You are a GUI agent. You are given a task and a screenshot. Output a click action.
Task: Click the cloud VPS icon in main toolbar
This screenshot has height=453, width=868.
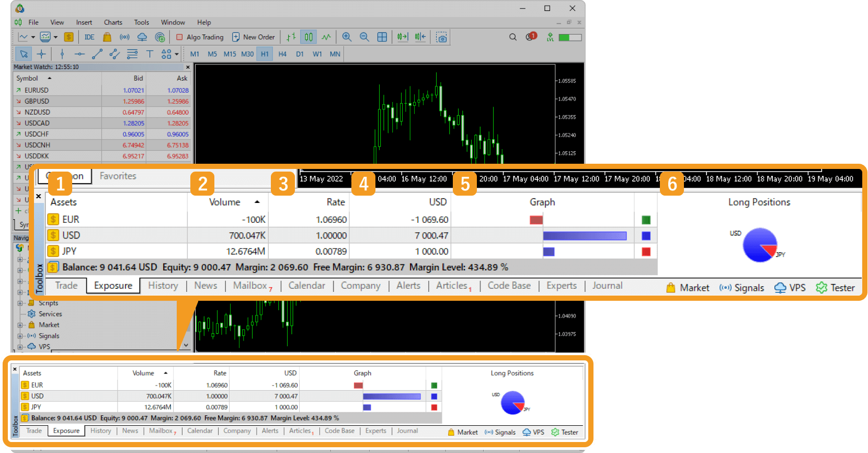[142, 37]
